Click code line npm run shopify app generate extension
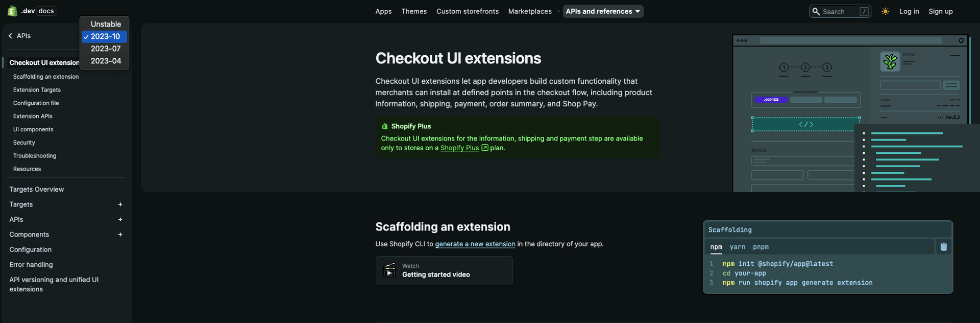This screenshot has height=323, width=980. point(798,283)
